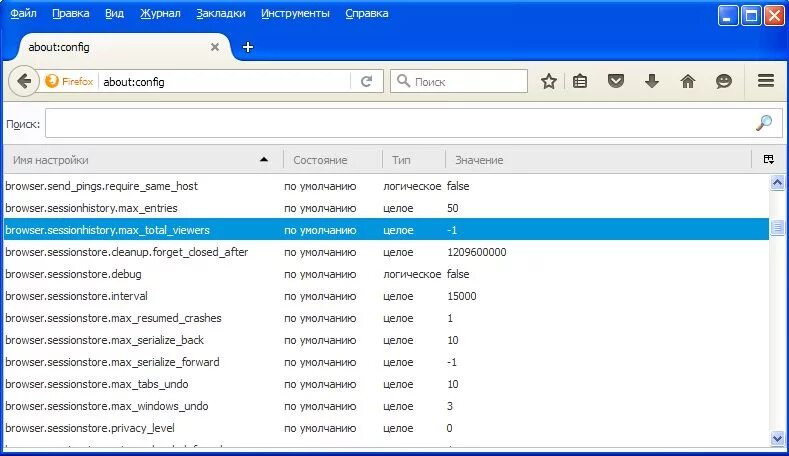Image resolution: width=789 pixels, height=456 pixels.
Task: Open the Файл menu
Action: pyautogui.click(x=23, y=14)
